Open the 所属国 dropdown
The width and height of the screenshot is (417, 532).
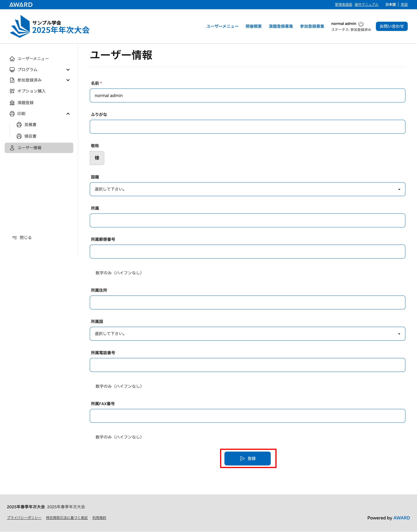click(x=247, y=334)
